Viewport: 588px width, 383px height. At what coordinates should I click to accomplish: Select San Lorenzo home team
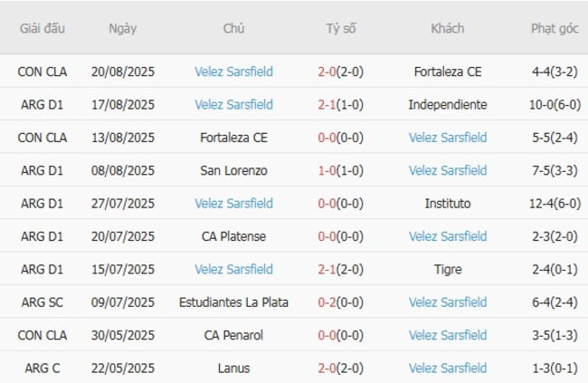click(233, 170)
